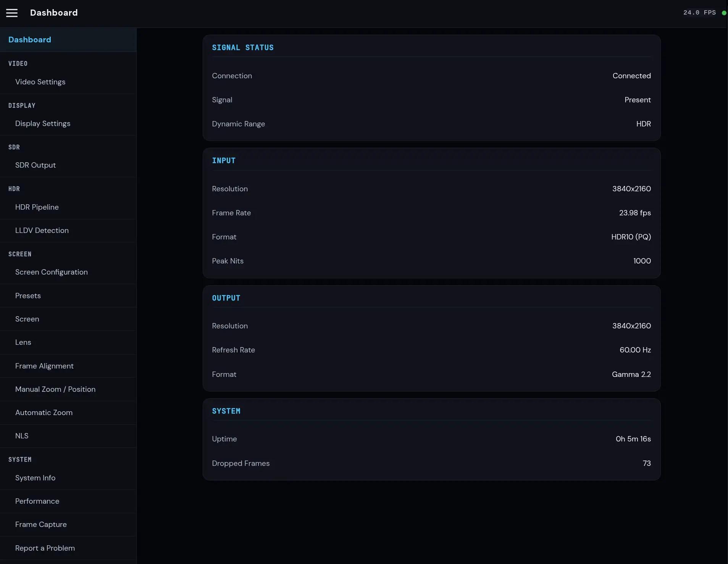Navigate to LLDV Detection
The width and height of the screenshot is (728, 564).
click(68, 231)
